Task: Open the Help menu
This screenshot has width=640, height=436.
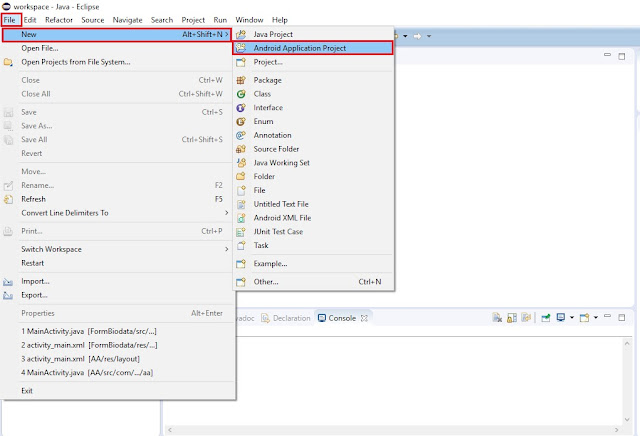Action: (x=280, y=20)
